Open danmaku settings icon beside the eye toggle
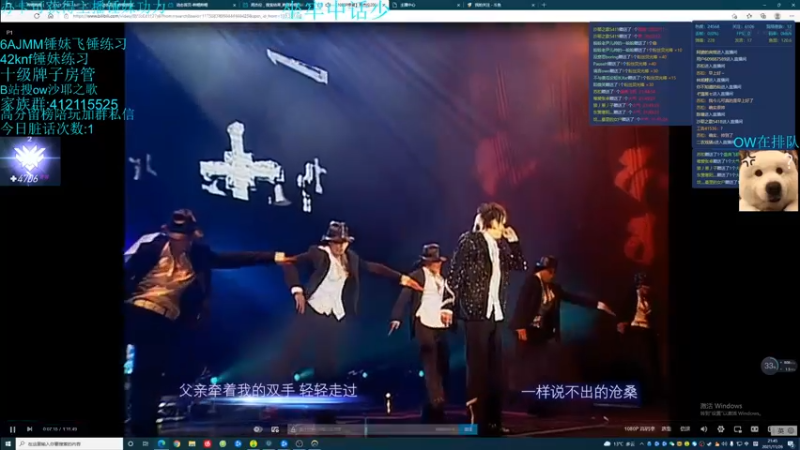This screenshot has width=800, height=450. point(275,430)
